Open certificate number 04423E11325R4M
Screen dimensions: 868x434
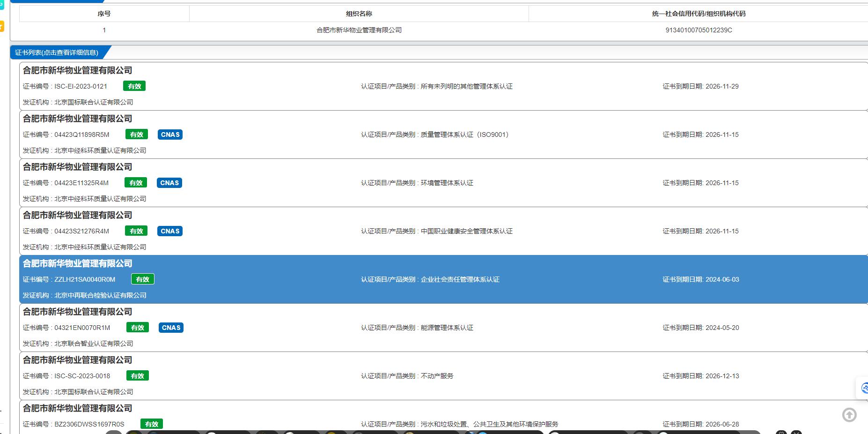[81, 183]
